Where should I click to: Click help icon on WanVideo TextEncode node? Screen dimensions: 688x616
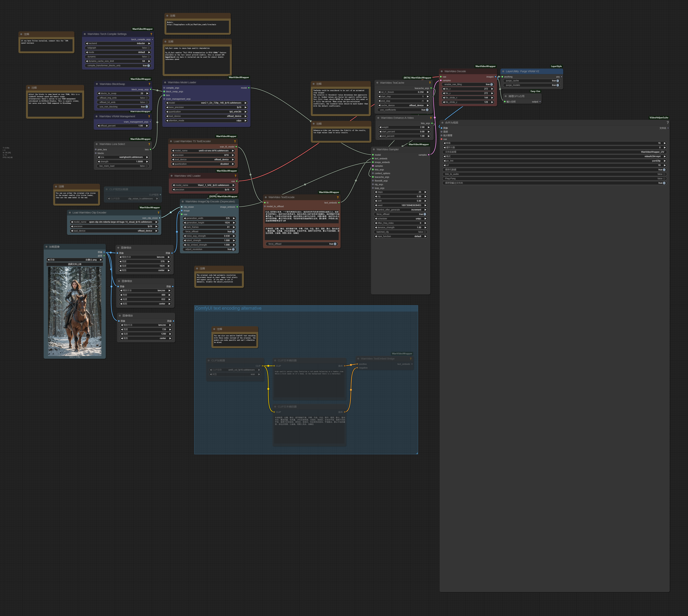[x=337, y=197]
